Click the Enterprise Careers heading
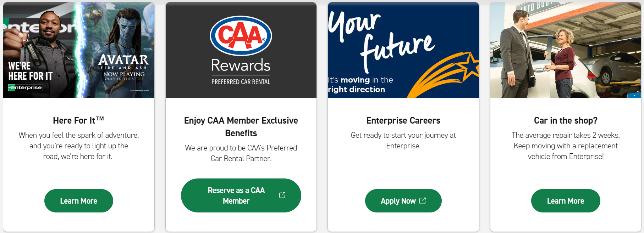 click(x=403, y=120)
